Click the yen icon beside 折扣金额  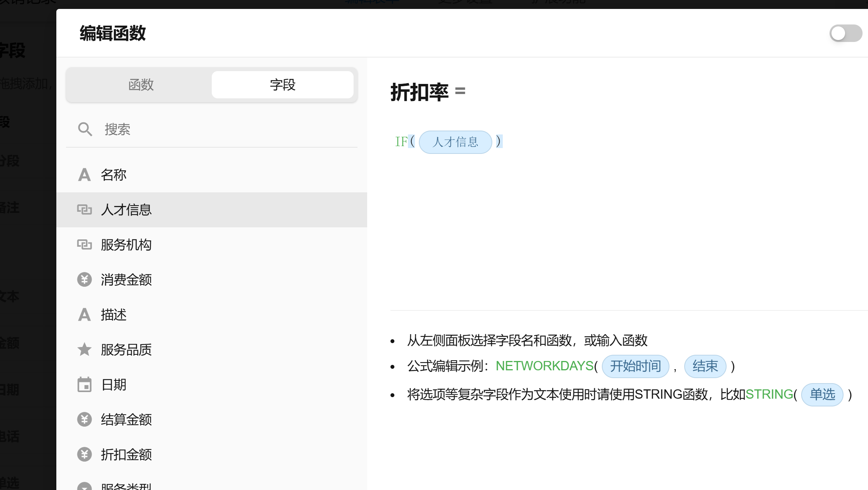(x=84, y=455)
